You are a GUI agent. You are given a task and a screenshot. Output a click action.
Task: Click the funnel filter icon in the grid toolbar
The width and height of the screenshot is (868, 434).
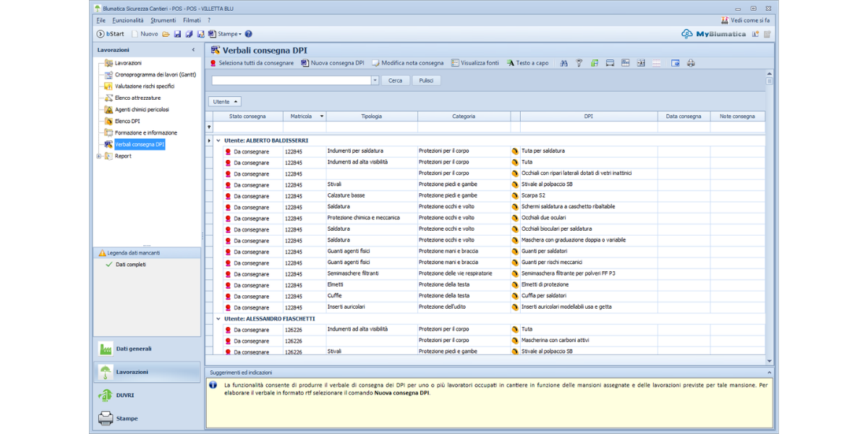tap(579, 63)
